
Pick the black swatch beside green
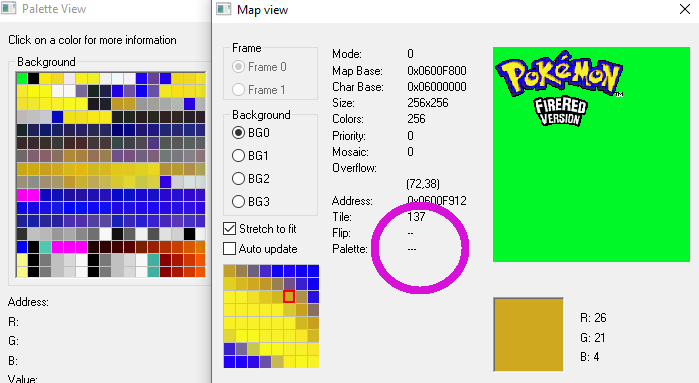pos(33,78)
